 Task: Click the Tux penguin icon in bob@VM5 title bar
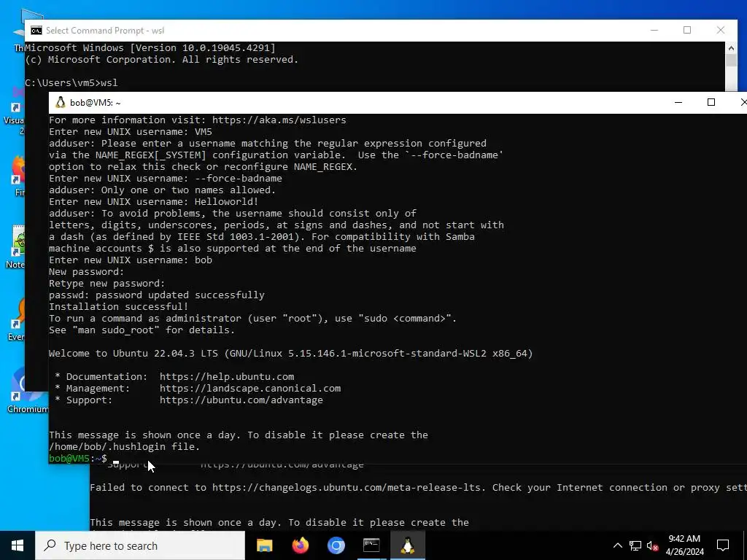(x=61, y=102)
